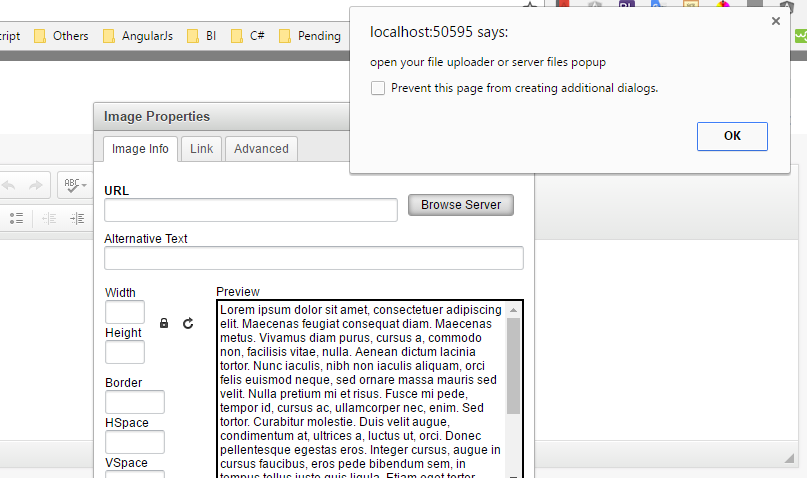
Task: Open the AngularJs bookmarks folder
Action: pyautogui.click(x=138, y=36)
